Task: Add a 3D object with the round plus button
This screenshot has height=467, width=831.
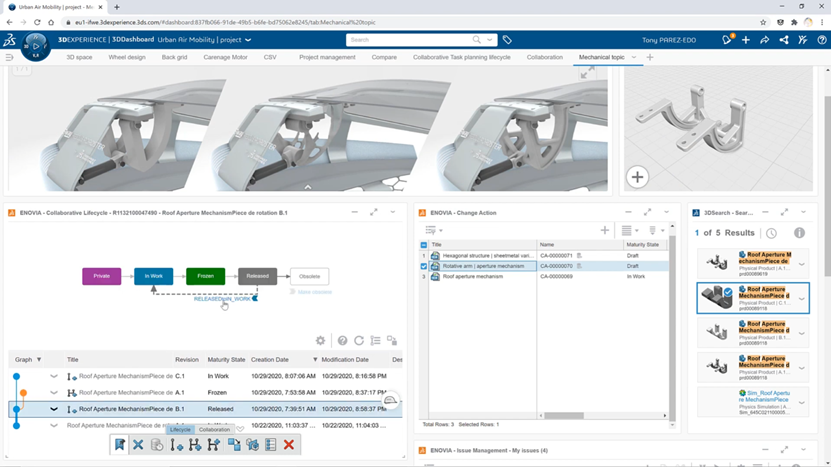Action: pyautogui.click(x=637, y=177)
